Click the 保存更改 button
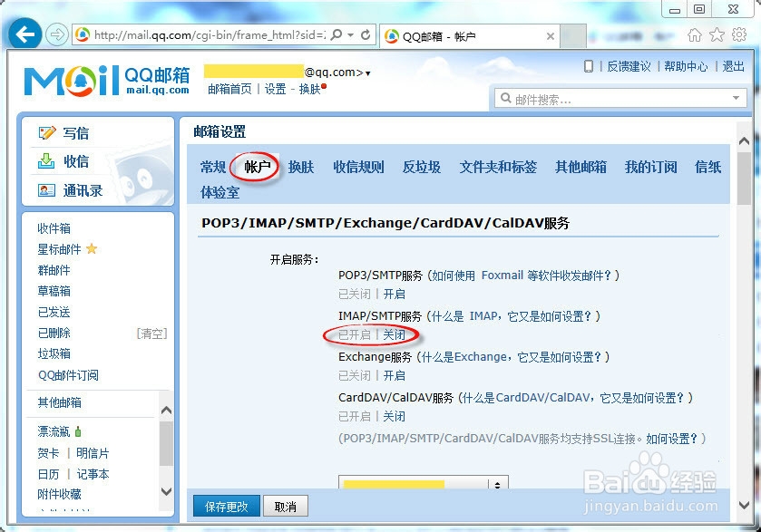 point(226,507)
